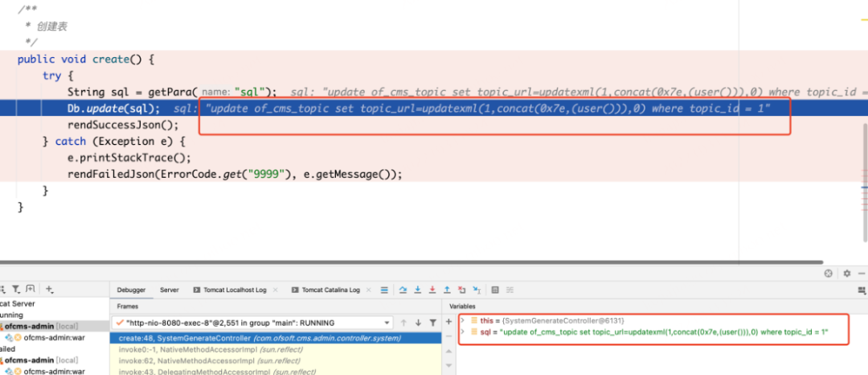The height and width of the screenshot is (375, 868).
Task: Select previous frame with up arrow
Action: point(403,323)
